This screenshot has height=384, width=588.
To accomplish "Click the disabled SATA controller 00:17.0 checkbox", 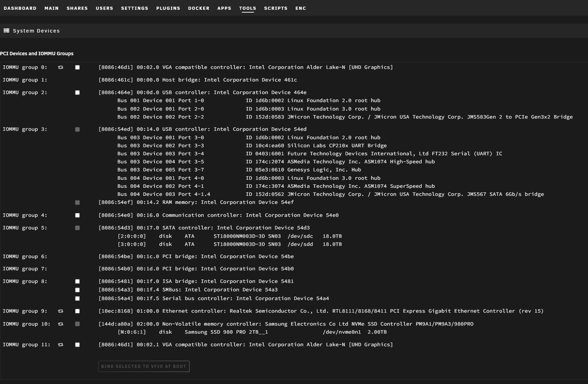I will [x=78, y=228].
